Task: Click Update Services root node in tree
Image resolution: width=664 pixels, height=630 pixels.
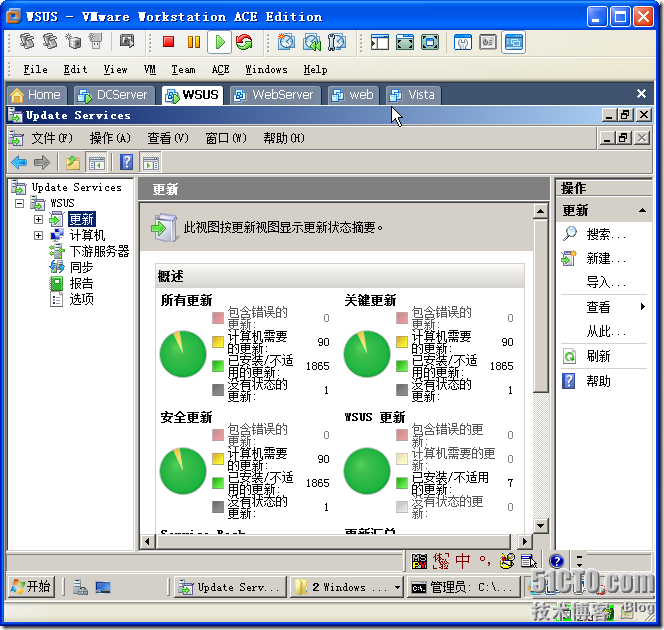Action: [x=77, y=187]
